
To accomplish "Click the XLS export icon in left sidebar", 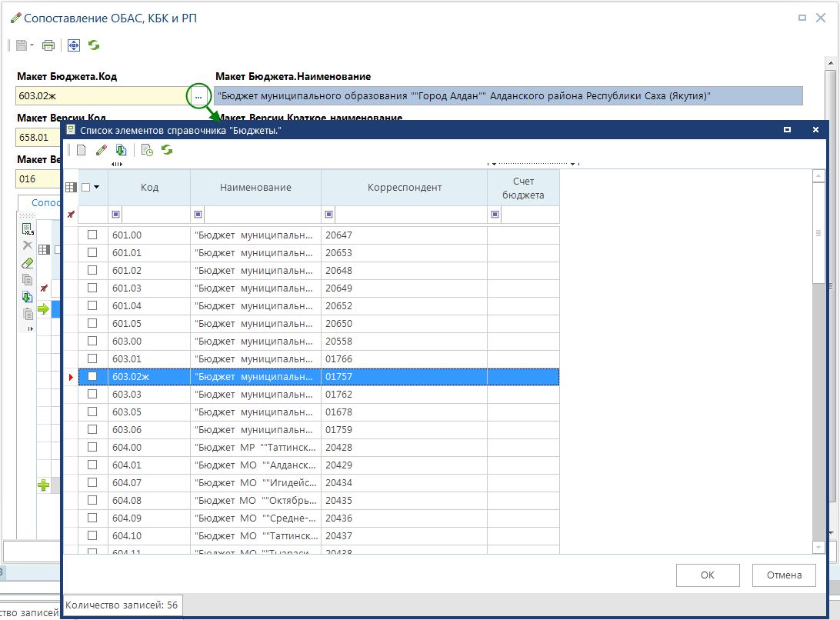I will click(28, 229).
